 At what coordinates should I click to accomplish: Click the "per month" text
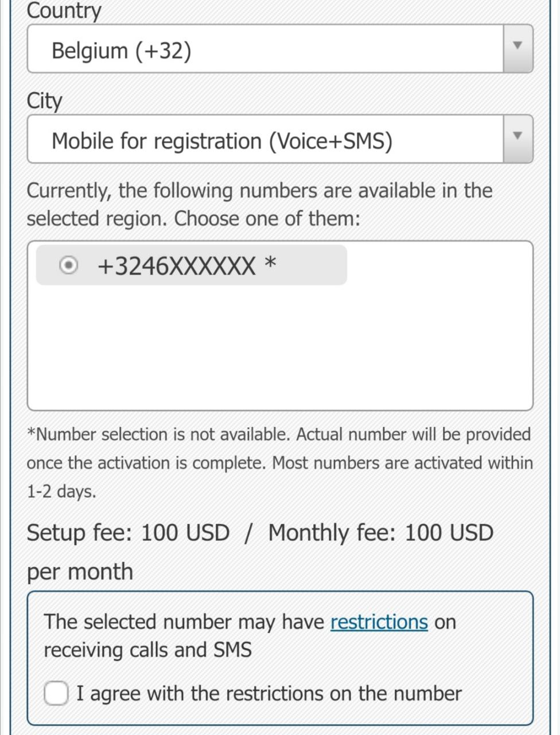click(80, 572)
